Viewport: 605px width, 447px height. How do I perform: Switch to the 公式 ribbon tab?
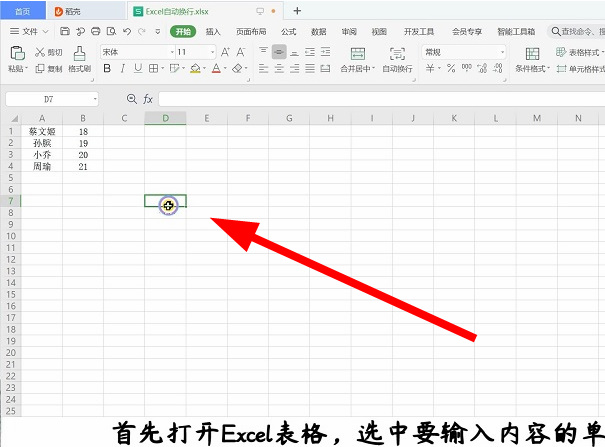(289, 32)
